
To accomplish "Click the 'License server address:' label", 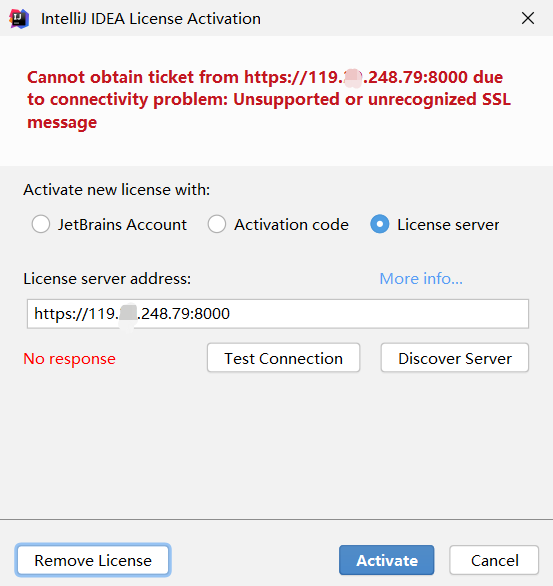I will tap(107, 279).
